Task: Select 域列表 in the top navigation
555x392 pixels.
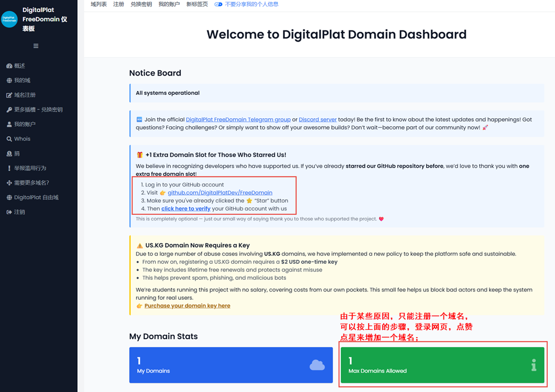Action: pos(98,4)
